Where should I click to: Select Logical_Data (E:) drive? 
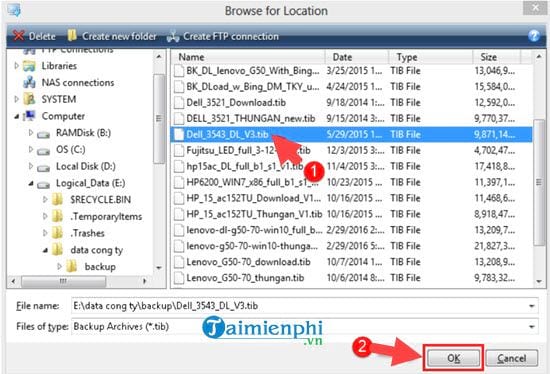(90, 183)
